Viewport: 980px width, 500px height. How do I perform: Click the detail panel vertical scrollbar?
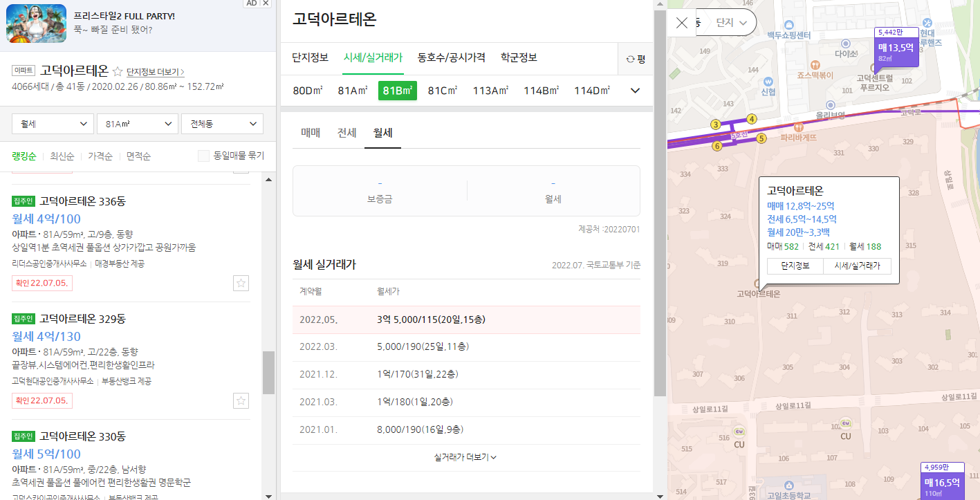pos(660,204)
